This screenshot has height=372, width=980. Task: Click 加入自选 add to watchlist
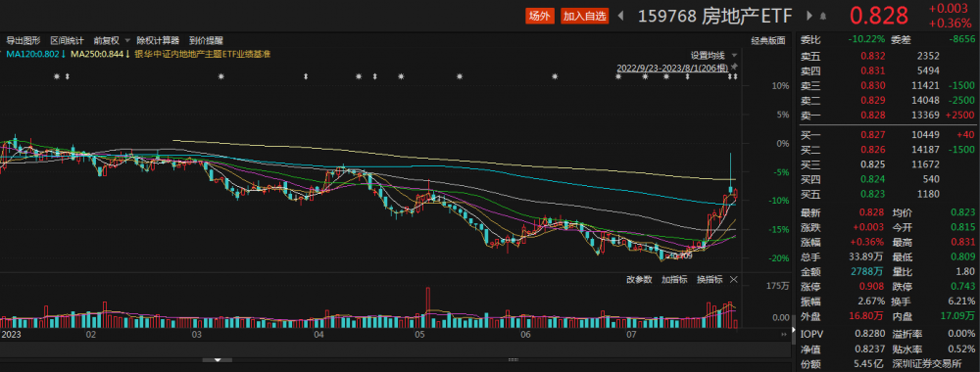[584, 17]
